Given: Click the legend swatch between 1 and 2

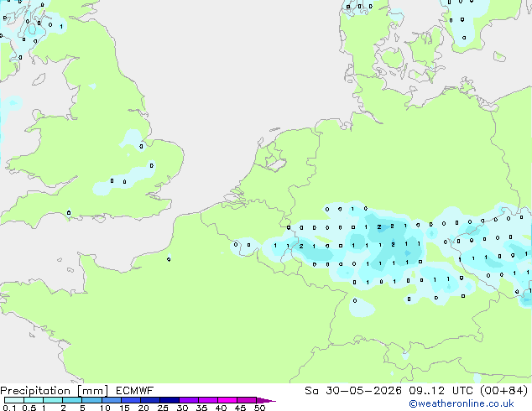Looking at the screenshot, I should point(53,400).
